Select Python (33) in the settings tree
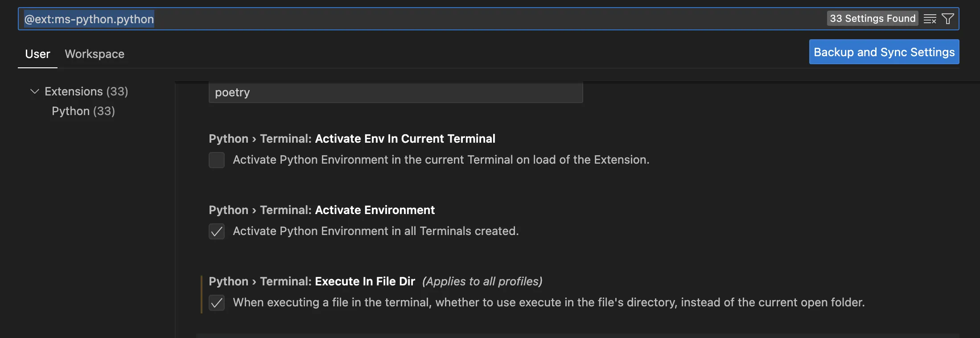The height and width of the screenshot is (338, 980). point(83,111)
